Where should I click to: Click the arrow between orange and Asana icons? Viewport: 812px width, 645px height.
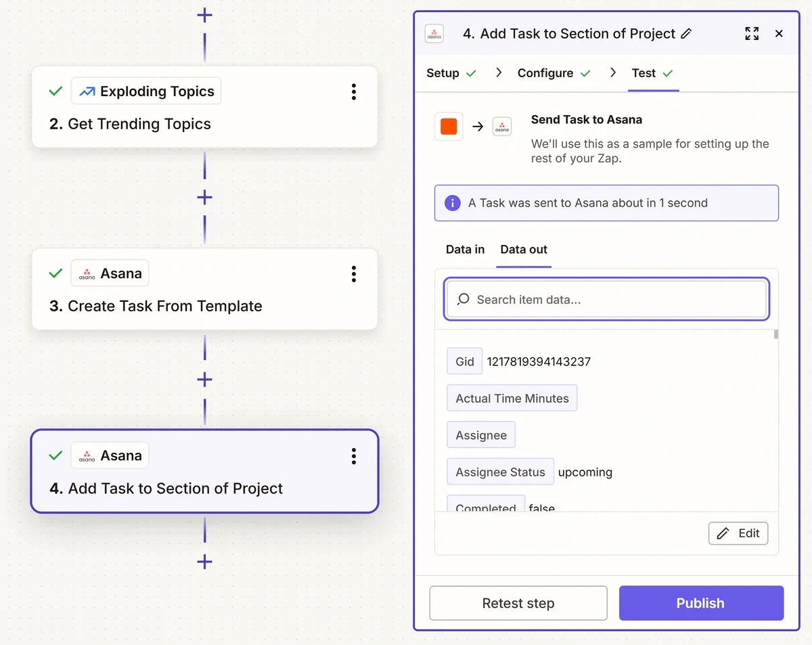(478, 127)
